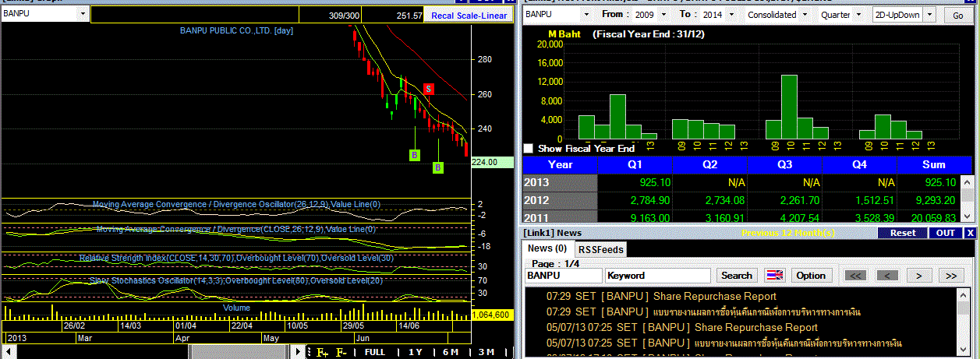Click the Q2 column header
980x359 pixels.
coord(709,165)
